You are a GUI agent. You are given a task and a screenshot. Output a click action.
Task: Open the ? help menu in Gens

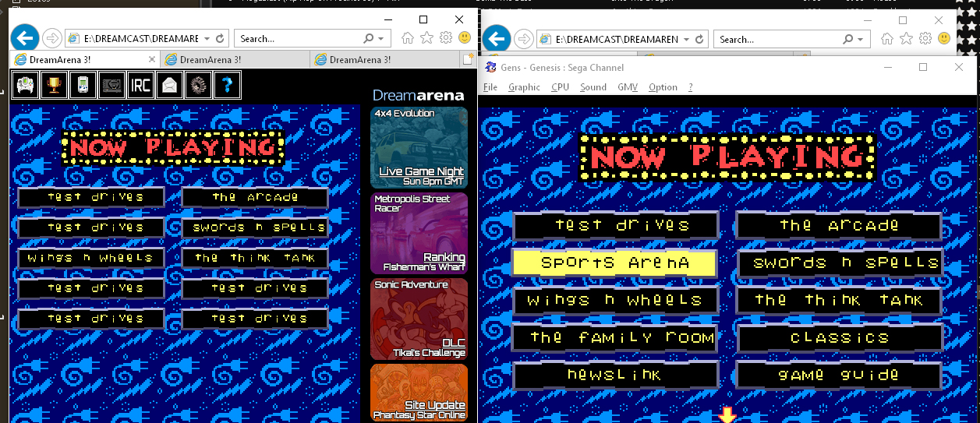pyautogui.click(x=691, y=87)
